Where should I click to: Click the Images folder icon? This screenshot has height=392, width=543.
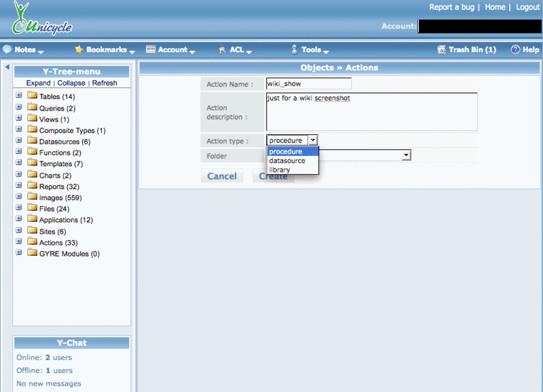(32, 197)
